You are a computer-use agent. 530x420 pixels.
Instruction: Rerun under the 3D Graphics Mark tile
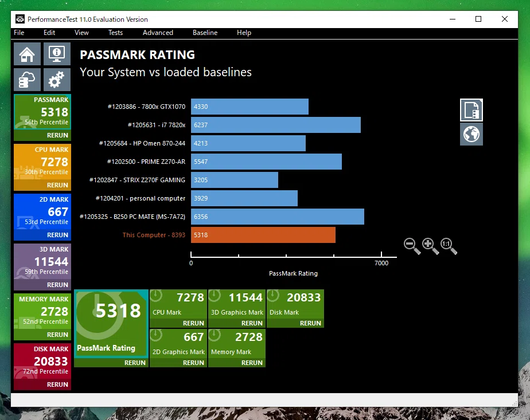point(236,323)
